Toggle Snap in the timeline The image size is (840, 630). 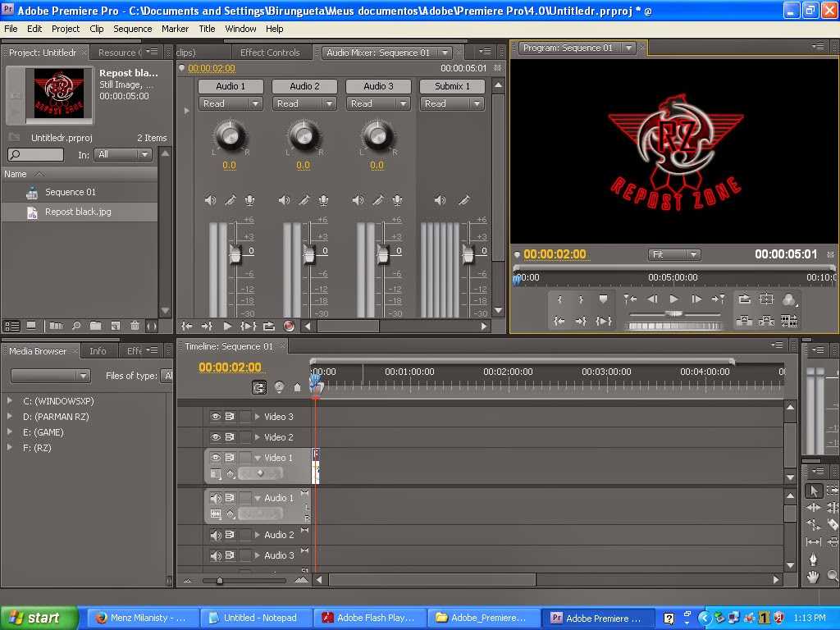pos(258,387)
